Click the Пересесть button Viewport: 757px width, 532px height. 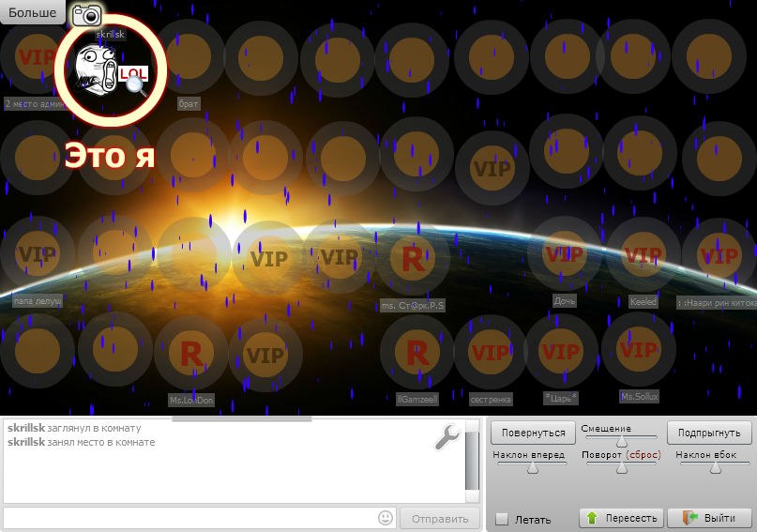point(621,518)
